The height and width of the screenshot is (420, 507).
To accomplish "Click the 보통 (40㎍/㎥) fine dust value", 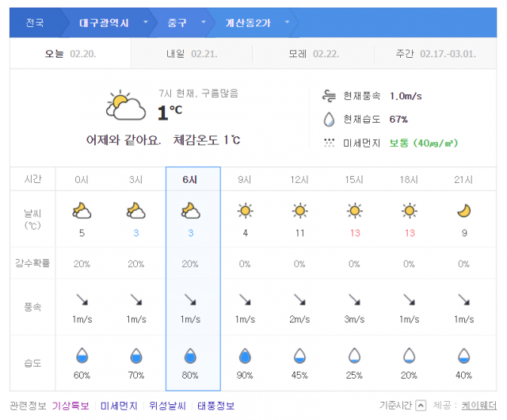I will tap(424, 143).
